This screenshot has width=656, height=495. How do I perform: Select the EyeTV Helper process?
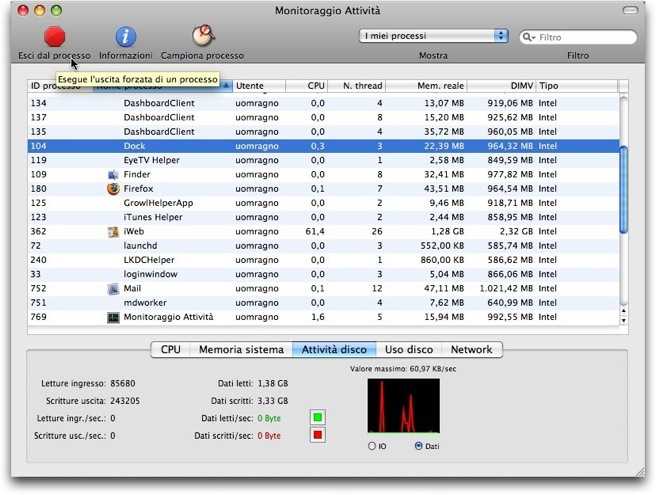pyautogui.click(x=151, y=160)
